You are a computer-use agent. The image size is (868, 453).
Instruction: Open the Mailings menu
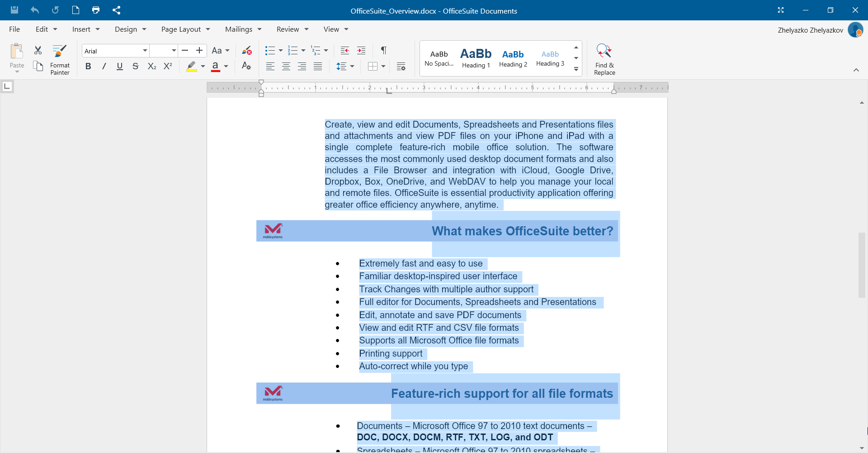tap(243, 29)
